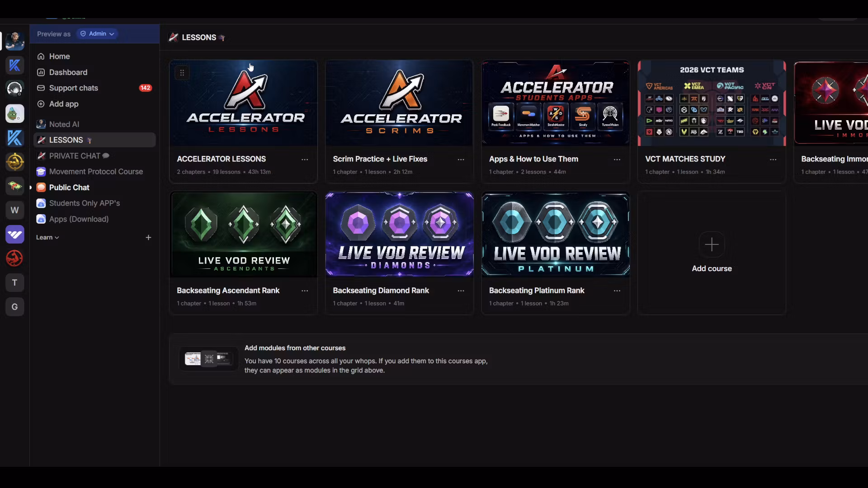
Task: Open the headset avatar workspace icon
Action: tap(14, 89)
